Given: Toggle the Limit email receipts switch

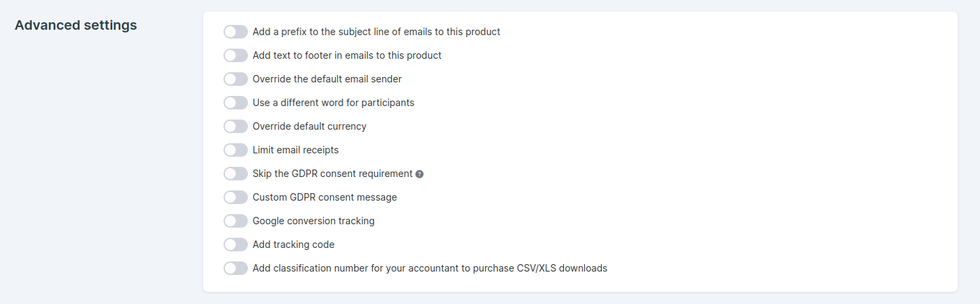Looking at the screenshot, I should click(236, 150).
